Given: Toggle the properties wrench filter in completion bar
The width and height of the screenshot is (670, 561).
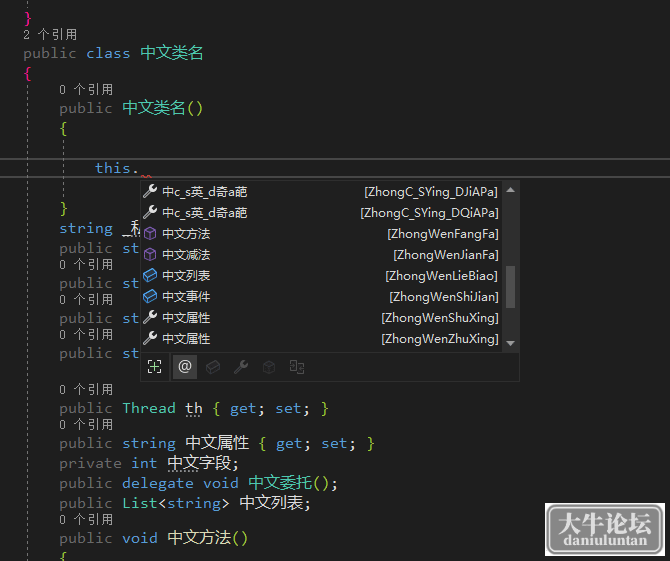Looking at the screenshot, I should [241, 367].
